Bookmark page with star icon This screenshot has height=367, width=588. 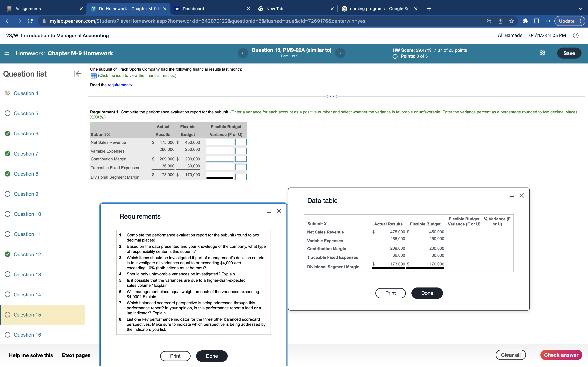click(x=512, y=21)
